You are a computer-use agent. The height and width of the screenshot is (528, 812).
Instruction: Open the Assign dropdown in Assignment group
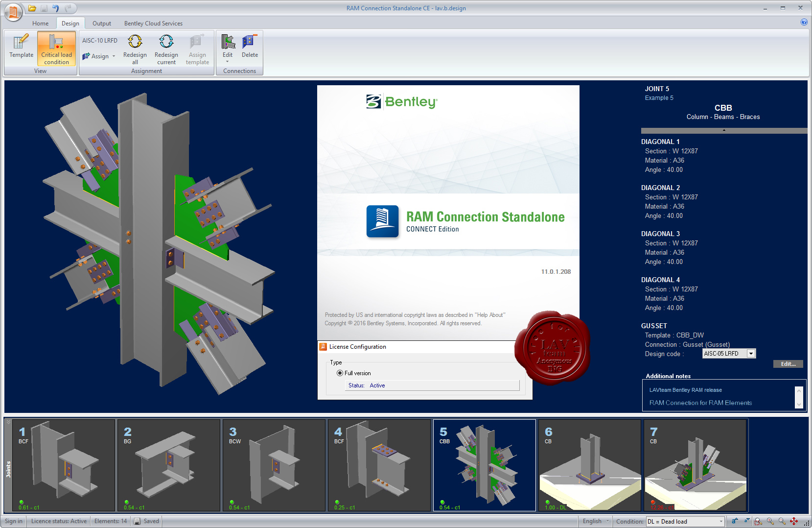99,56
